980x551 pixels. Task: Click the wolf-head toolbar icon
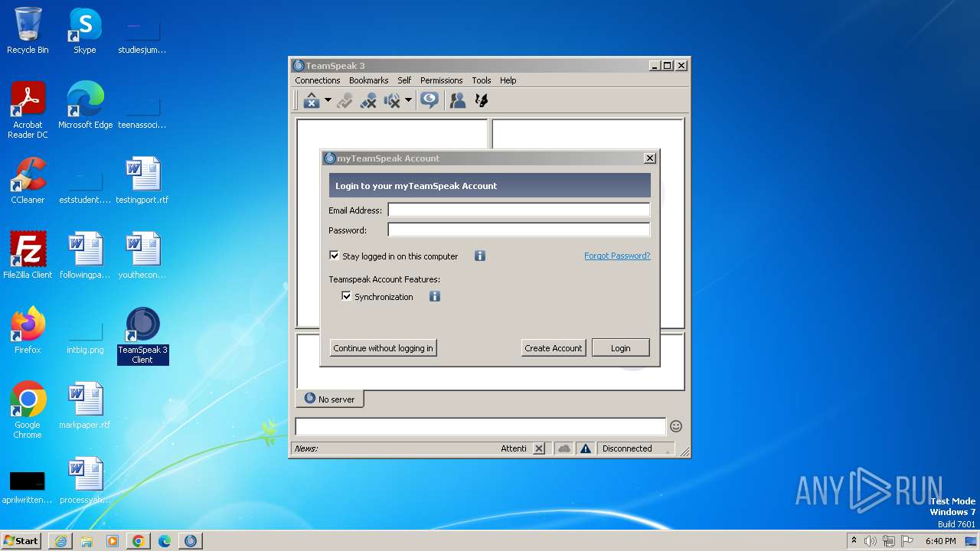tap(482, 100)
